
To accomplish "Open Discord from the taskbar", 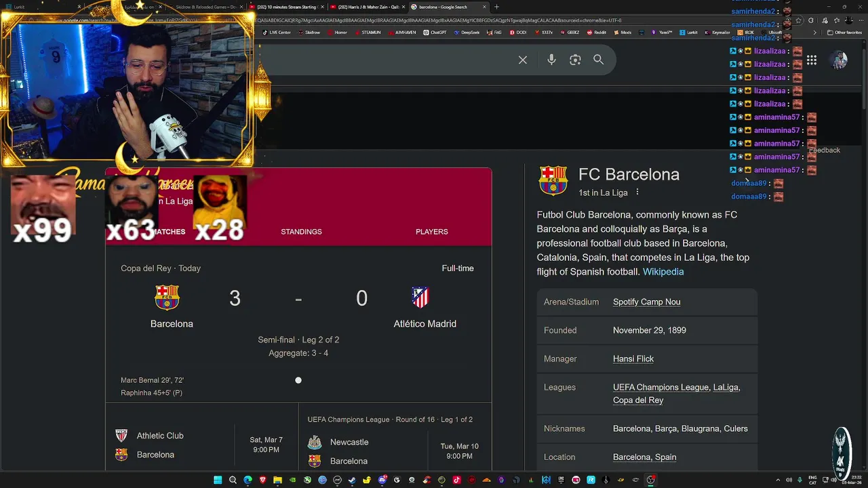I will pyautogui.click(x=382, y=480).
